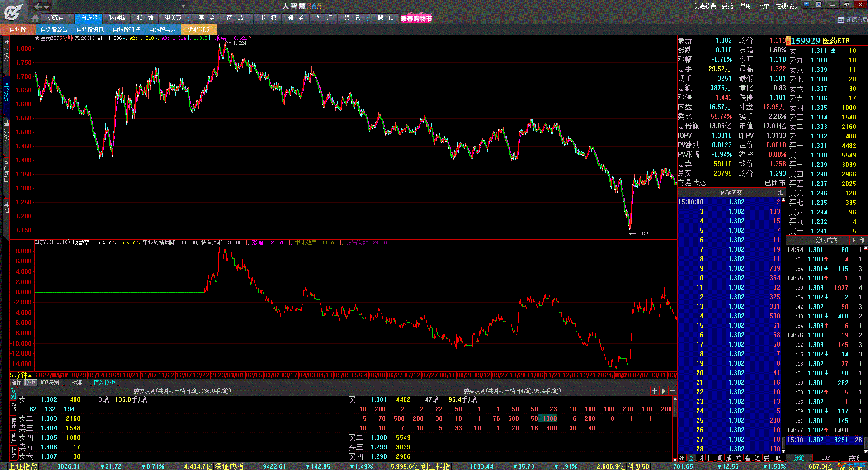Click the plus icon in buy queue header
Viewport: 868px width, 470px height.
pyautogui.click(x=654, y=391)
